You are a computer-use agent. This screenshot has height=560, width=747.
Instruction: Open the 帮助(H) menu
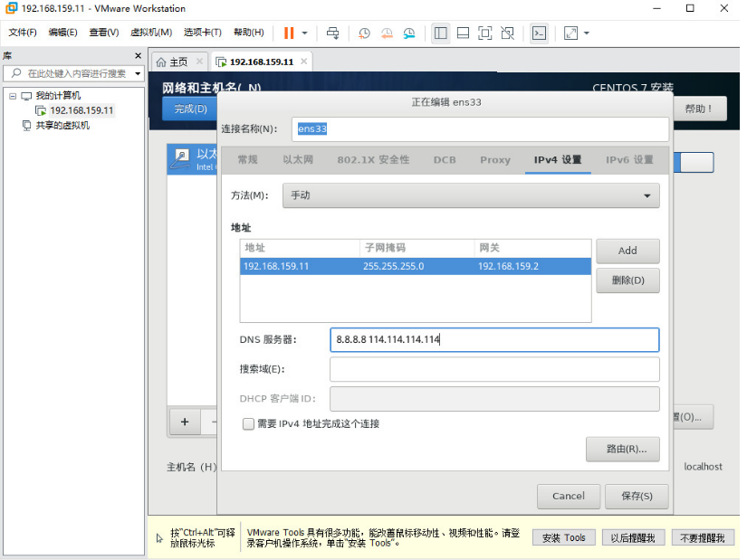(249, 33)
